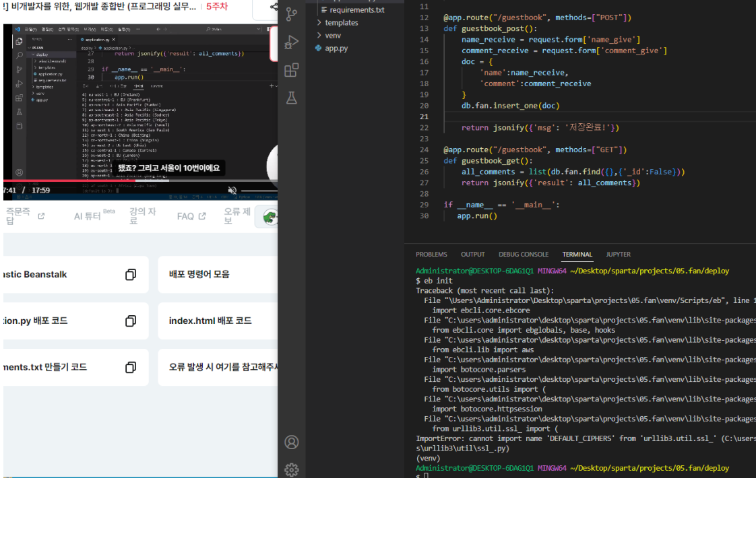Click the Elastic Beanstalk card label
The image size is (756, 534).
pyautogui.click(x=35, y=275)
